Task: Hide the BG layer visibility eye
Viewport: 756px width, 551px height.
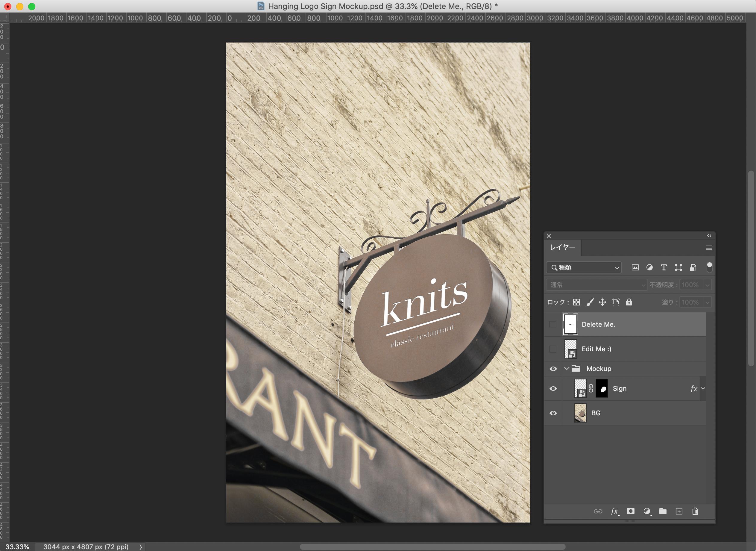Action: 553,413
